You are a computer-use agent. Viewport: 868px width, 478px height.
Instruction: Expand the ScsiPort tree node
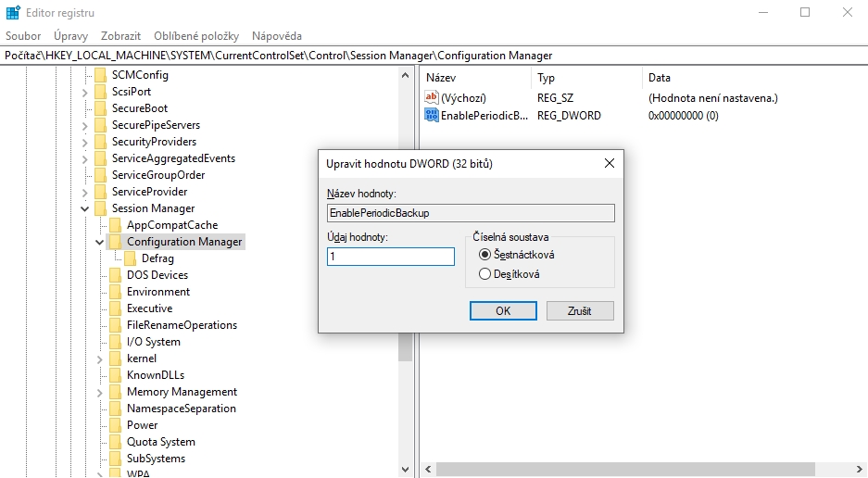[84, 93]
